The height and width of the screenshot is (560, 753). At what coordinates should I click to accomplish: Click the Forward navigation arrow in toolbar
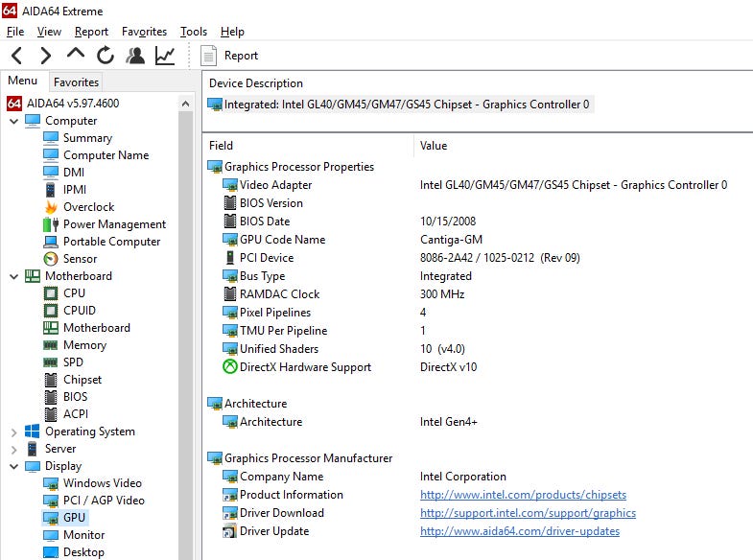pyautogui.click(x=45, y=56)
